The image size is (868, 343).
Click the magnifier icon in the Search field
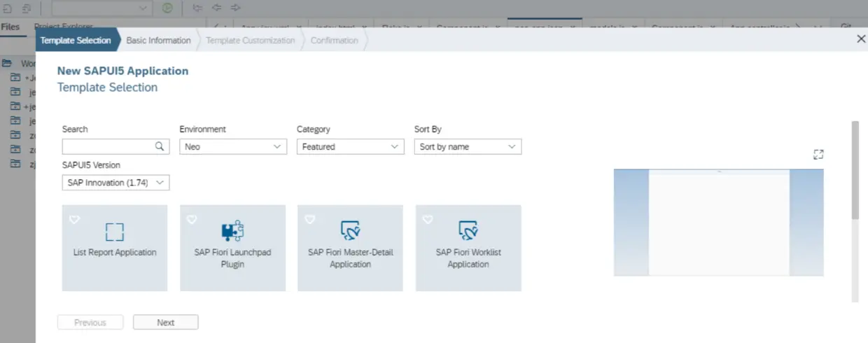(x=160, y=146)
